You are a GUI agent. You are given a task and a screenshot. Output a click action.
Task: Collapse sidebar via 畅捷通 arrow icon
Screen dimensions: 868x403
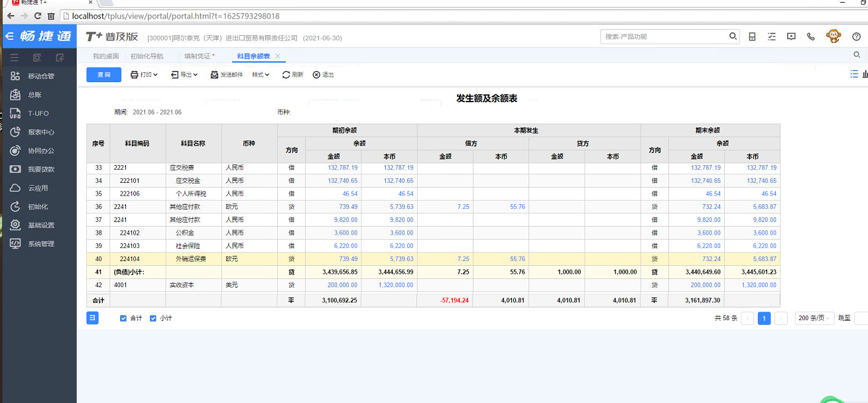[x=10, y=36]
